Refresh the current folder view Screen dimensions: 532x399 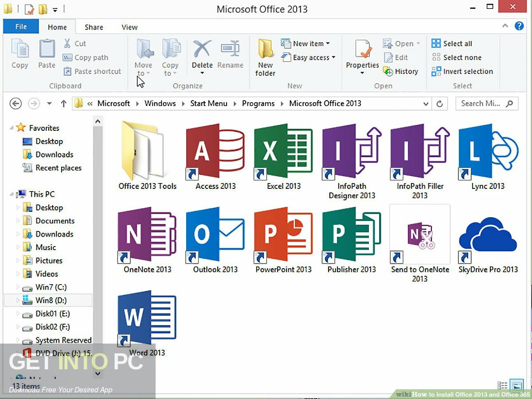(439, 104)
